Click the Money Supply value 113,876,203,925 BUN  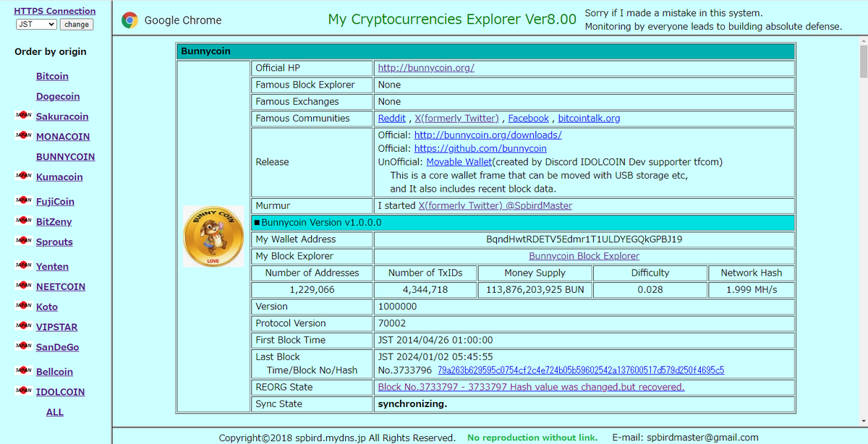coord(535,290)
